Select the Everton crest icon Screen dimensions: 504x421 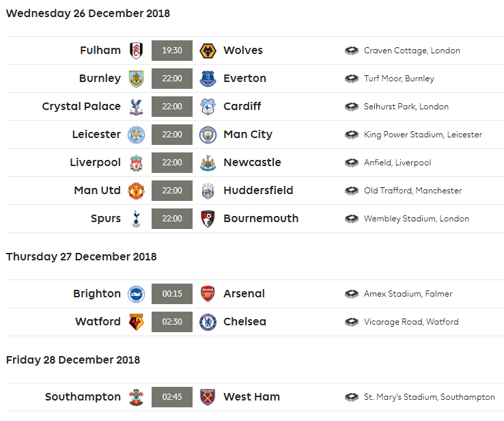tap(208, 79)
